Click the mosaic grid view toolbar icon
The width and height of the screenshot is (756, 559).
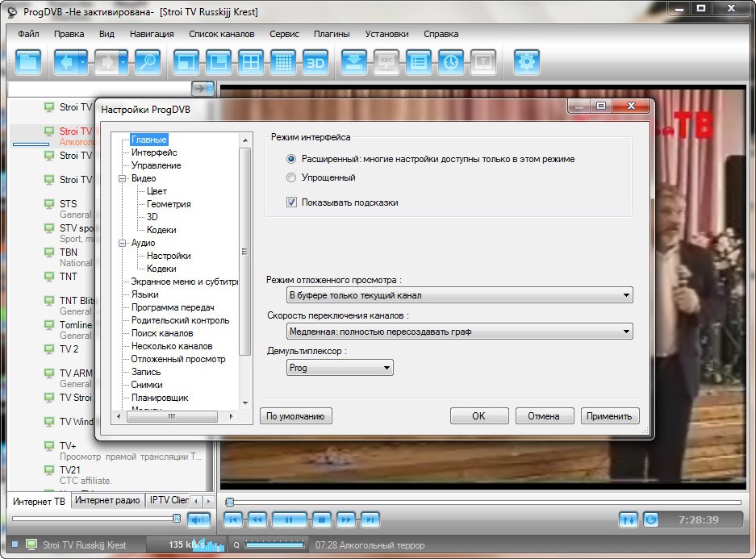pyautogui.click(x=282, y=62)
